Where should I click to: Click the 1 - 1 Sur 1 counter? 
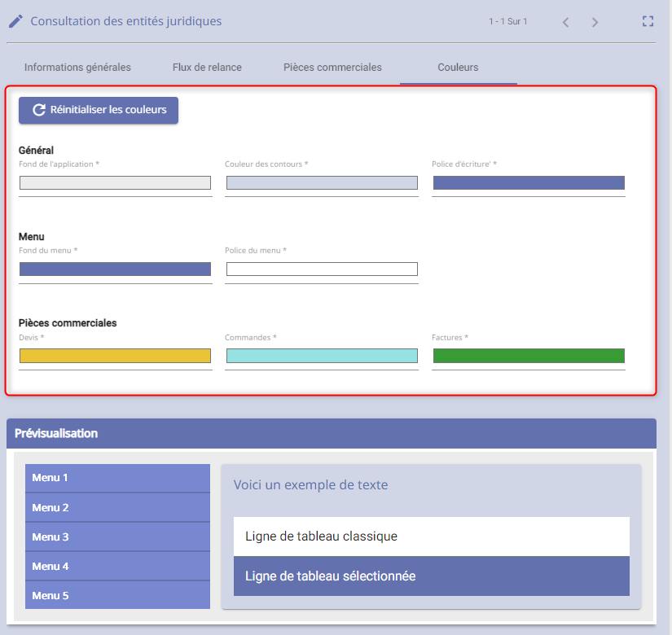[x=507, y=21]
